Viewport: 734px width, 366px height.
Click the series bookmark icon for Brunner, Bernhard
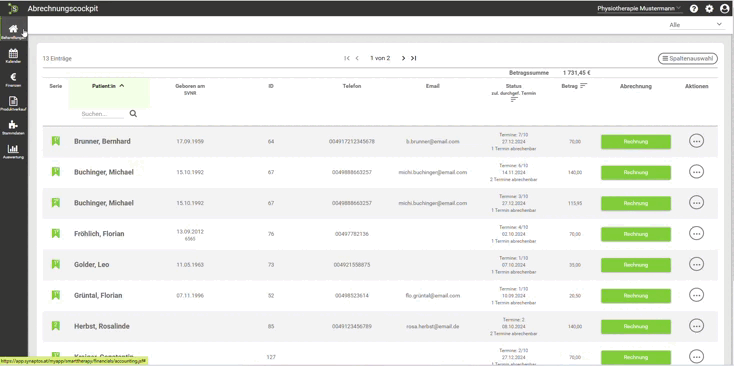(56, 141)
